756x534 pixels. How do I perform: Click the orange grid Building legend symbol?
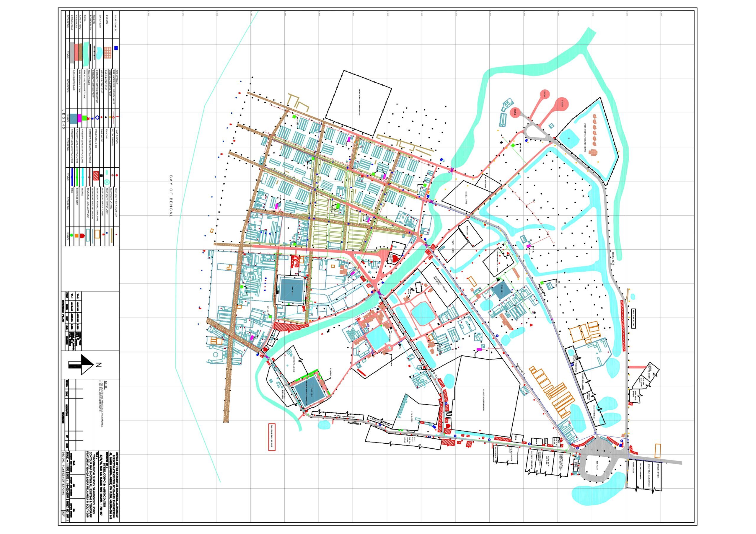click(108, 53)
